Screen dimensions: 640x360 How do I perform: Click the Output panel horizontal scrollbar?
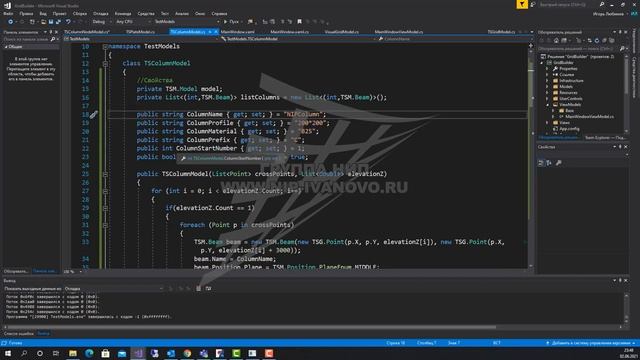(x=252, y=327)
